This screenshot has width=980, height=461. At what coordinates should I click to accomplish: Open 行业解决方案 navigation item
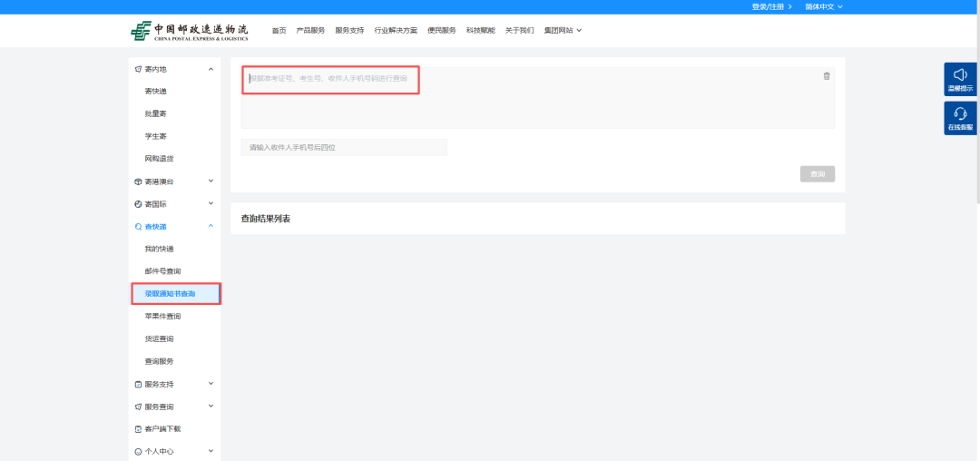click(396, 31)
